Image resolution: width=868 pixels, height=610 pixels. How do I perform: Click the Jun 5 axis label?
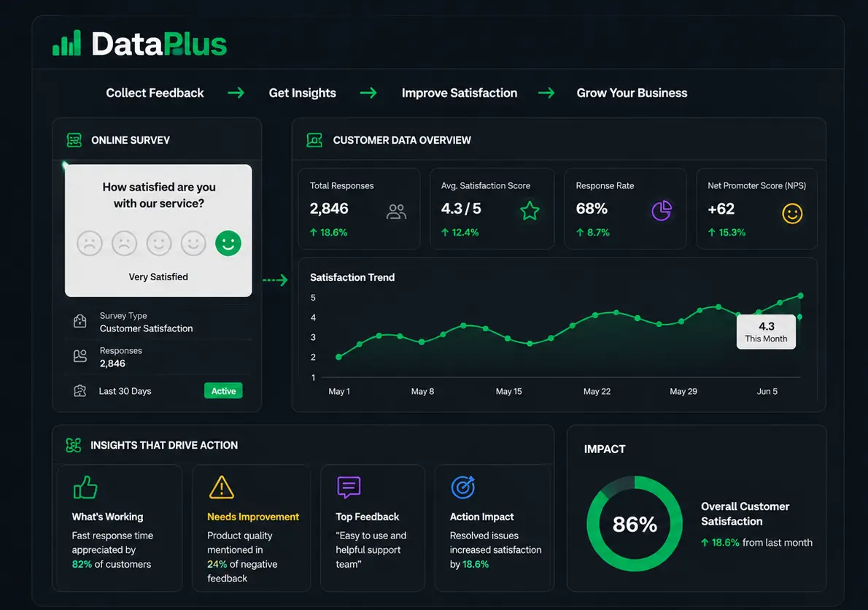tap(767, 391)
